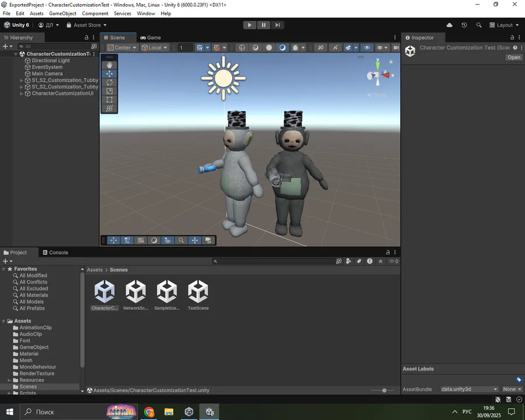Toggle scene lighting button
The width and height of the screenshot is (525, 420).
pos(335,48)
